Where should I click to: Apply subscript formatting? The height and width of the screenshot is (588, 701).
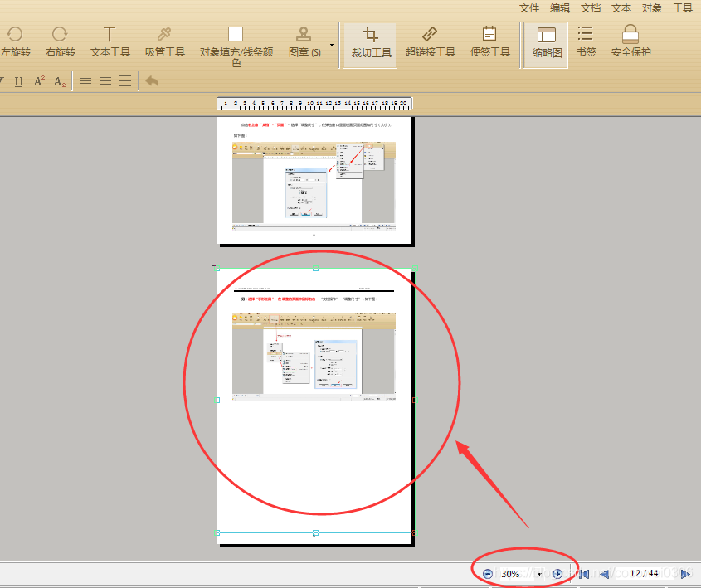click(60, 82)
